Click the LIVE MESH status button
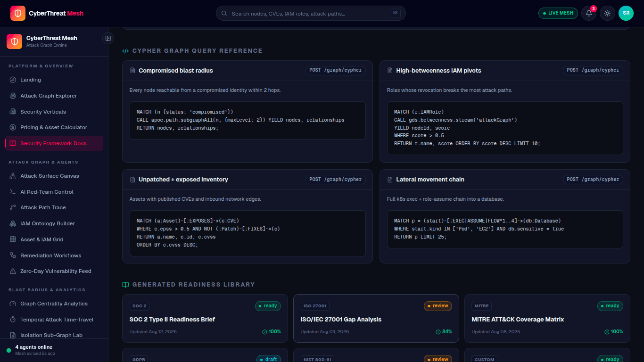The height and width of the screenshot is (362, 644). (x=558, y=13)
